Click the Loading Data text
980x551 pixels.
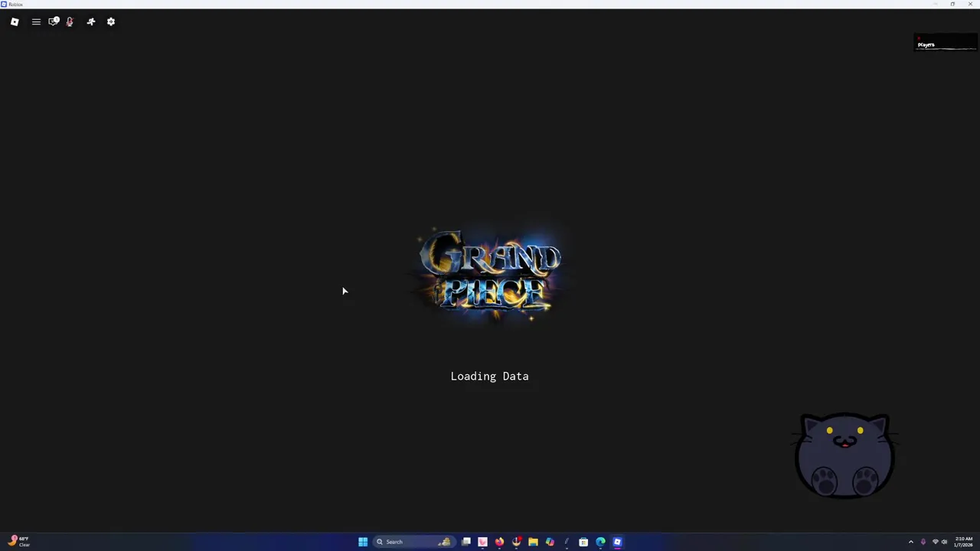[489, 376]
